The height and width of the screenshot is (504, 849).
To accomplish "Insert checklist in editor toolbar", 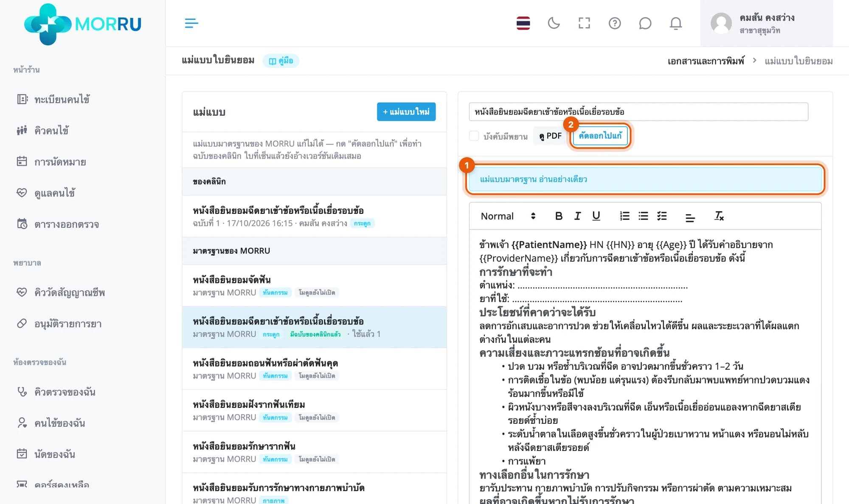I will click(662, 216).
